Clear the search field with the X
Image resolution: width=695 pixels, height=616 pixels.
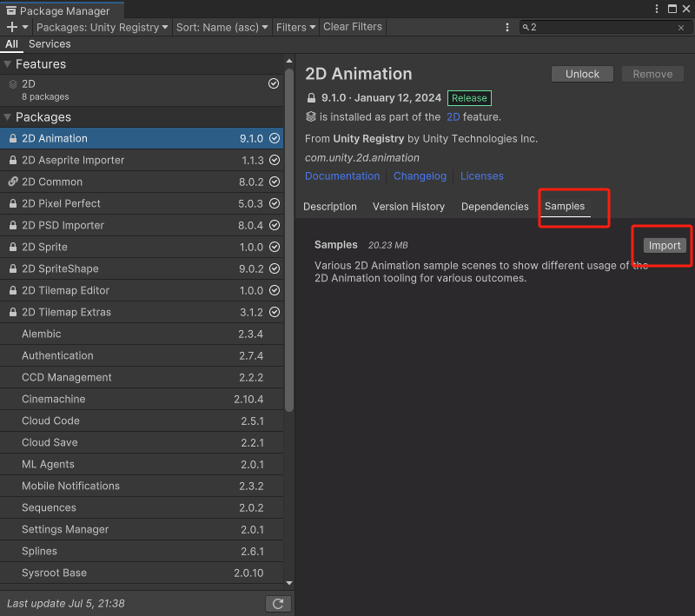[x=681, y=28]
